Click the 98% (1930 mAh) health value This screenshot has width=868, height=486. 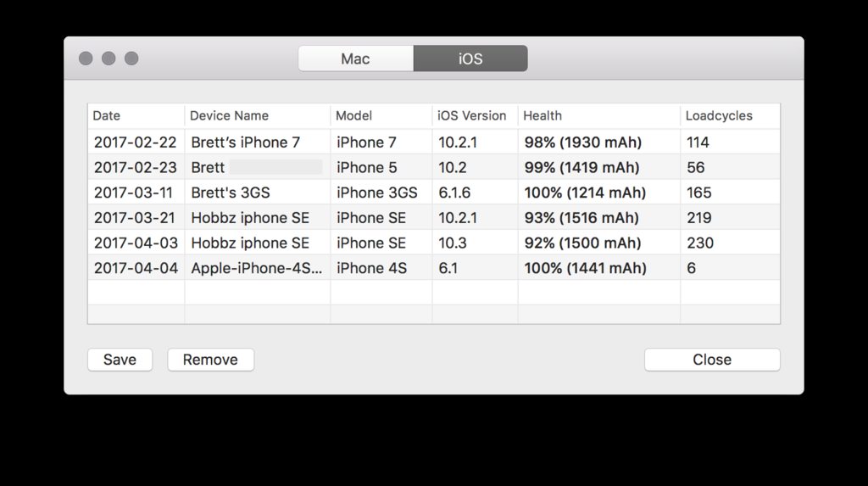coord(583,142)
